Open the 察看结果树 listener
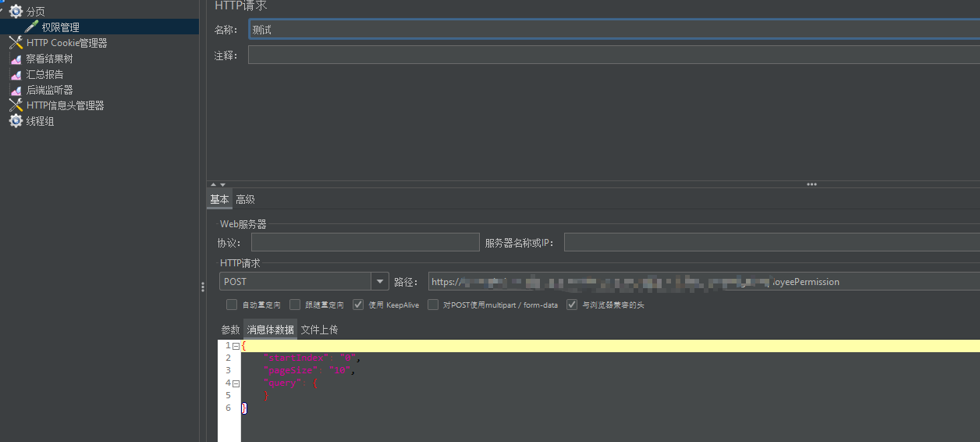Viewport: 980px width, 442px height. click(x=50, y=59)
